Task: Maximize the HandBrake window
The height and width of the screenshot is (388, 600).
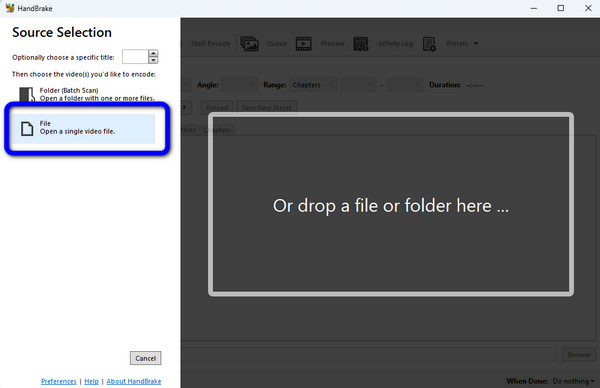Action: point(561,8)
